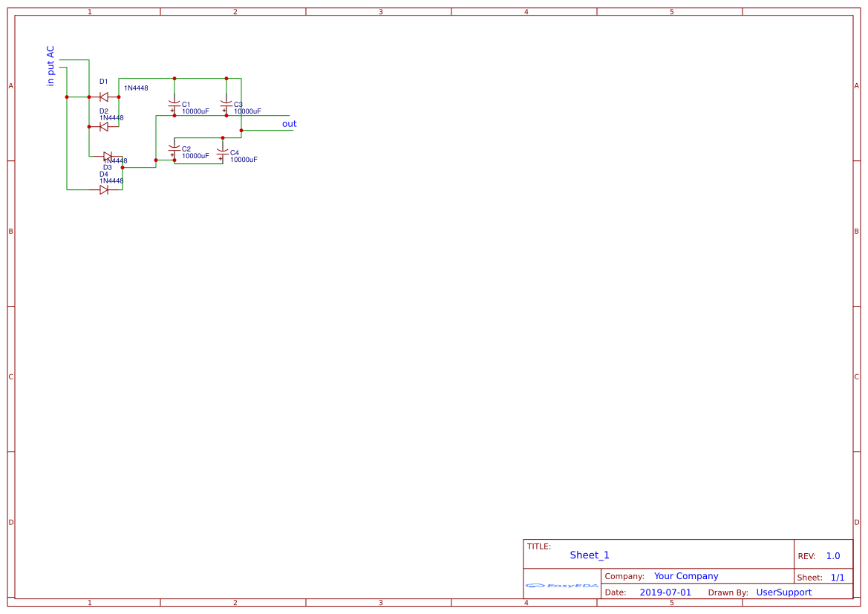Select the D3 diode symbol

click(108, 156)
